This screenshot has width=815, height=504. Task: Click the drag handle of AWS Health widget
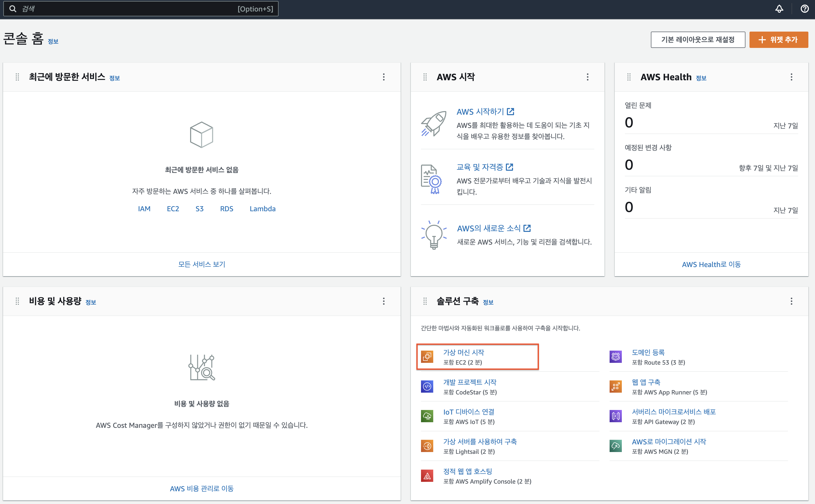[x=629, y=77]
